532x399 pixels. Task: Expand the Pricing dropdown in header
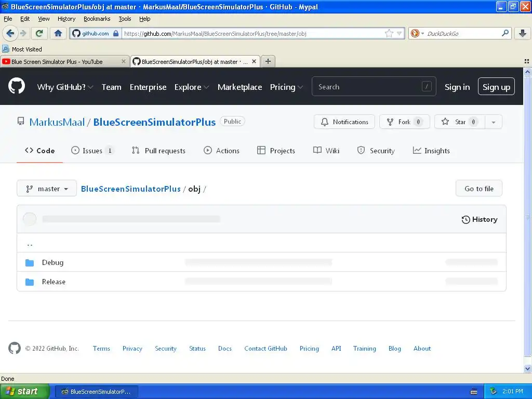pos(286,87)
